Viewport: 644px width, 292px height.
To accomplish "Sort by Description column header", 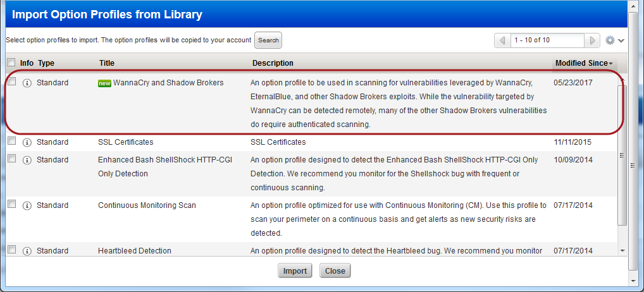I will pos(273,63).
